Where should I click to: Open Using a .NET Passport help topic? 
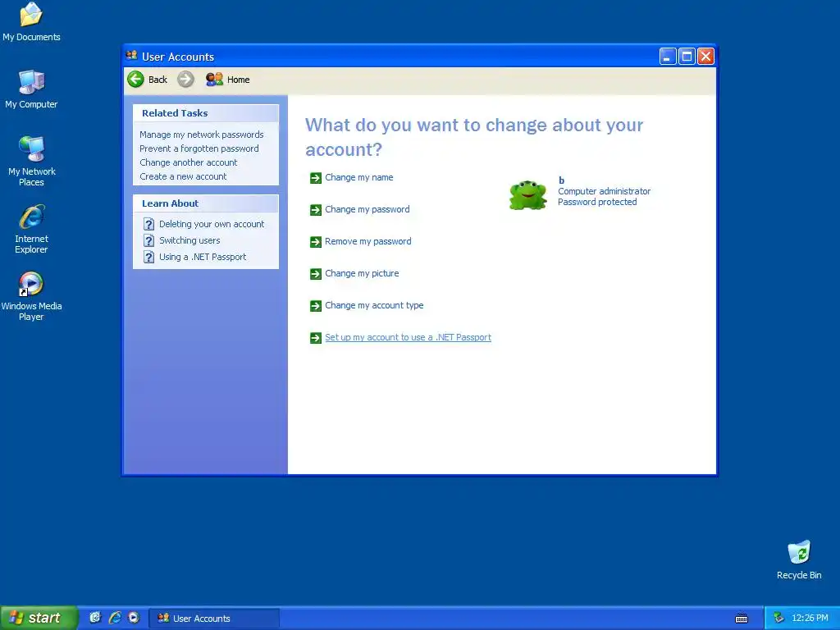click(203, 257)
